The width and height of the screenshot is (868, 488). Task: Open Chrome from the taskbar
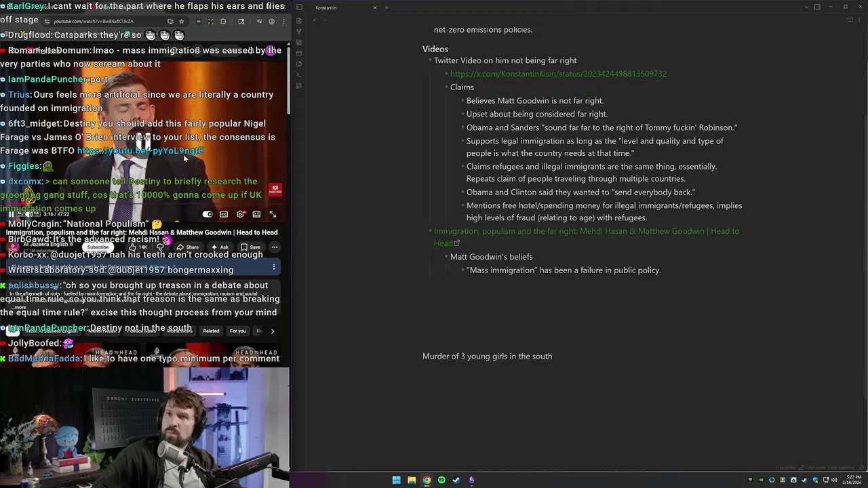[427, 481]
